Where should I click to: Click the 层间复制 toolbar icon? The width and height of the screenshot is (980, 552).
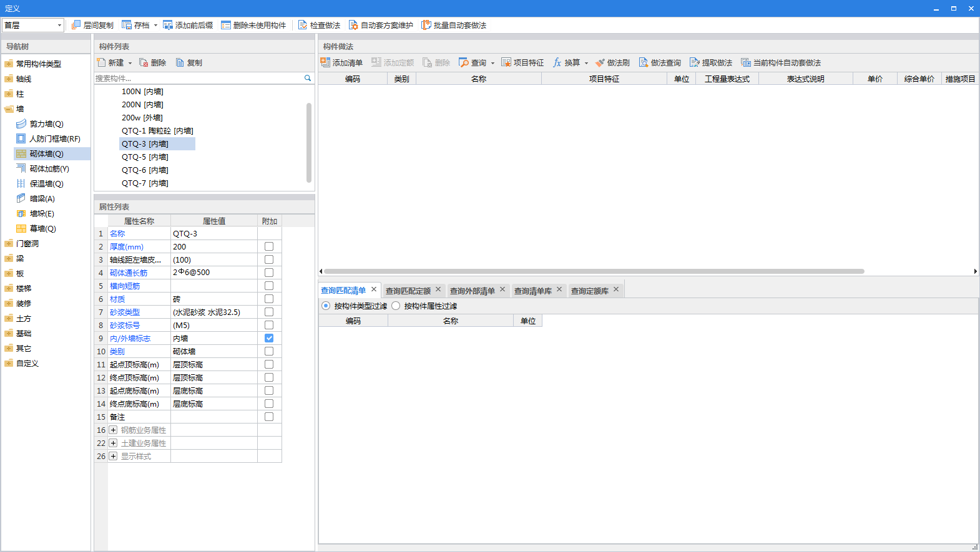coord(76,25)
